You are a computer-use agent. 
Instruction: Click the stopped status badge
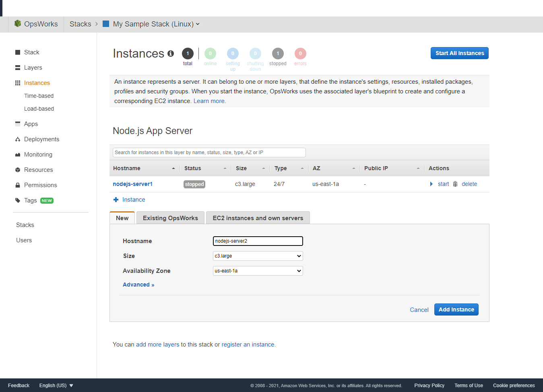click(194, 184)
